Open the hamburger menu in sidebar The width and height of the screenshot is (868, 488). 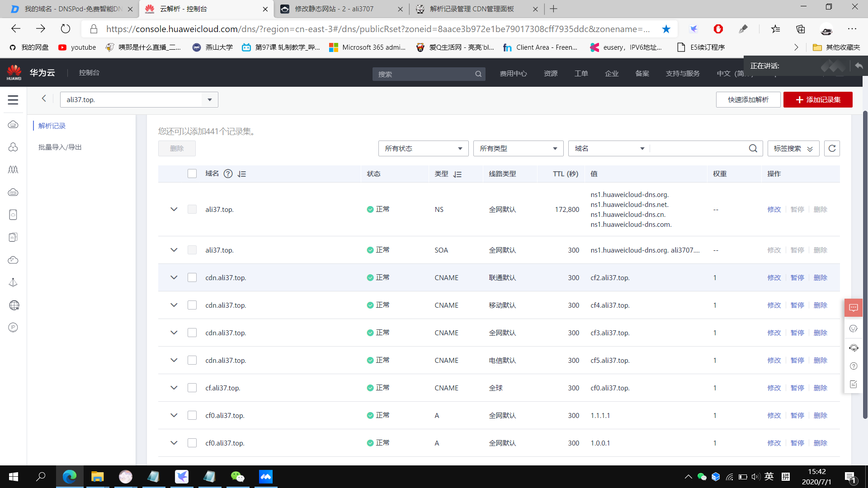(13, 100)
